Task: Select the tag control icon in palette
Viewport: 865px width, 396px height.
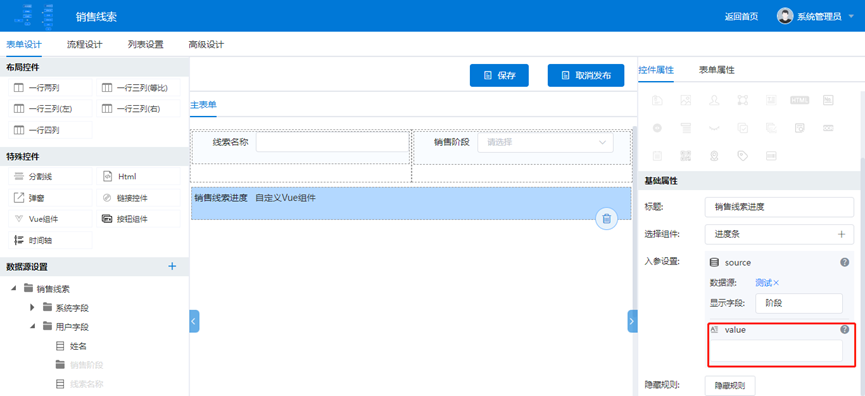Action: (x=743, y=156)
